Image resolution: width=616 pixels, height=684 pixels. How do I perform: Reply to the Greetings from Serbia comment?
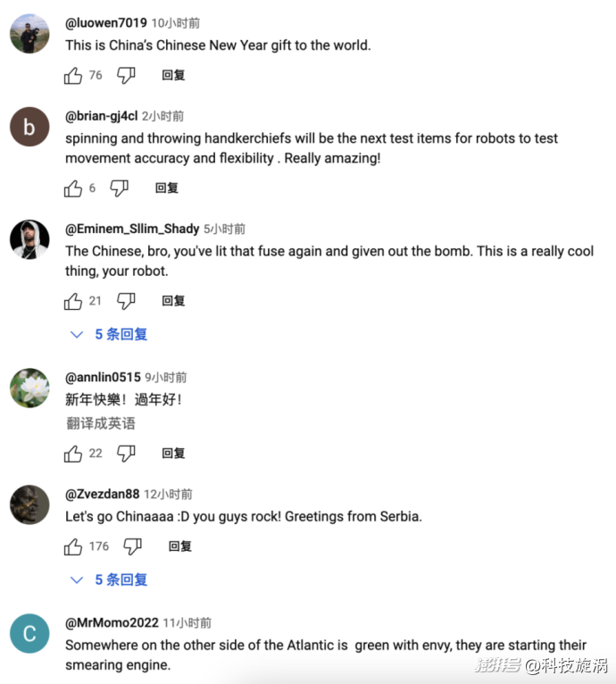[x=180, y=546]
